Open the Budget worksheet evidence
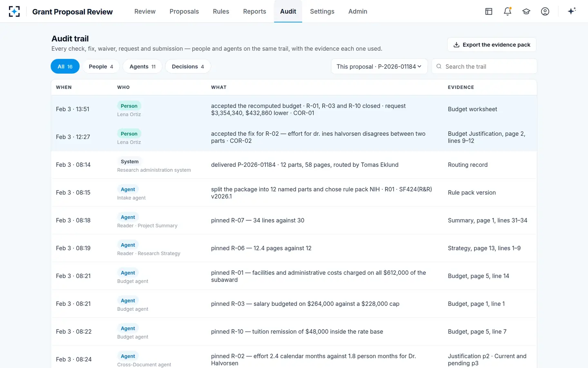The height and width of the screenshot is (368, 588). click(472, 109)
